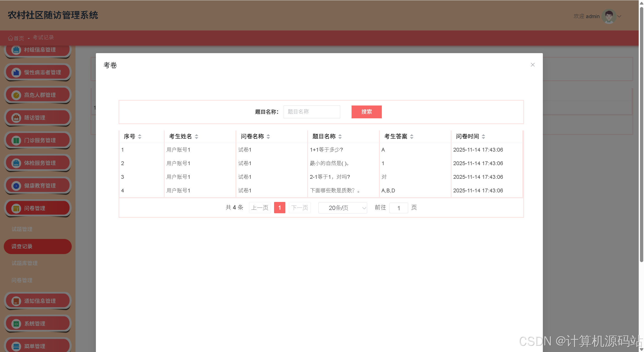
Task: Open the 问卷管理 submenu entry
Action: click(x=22, y=280)
